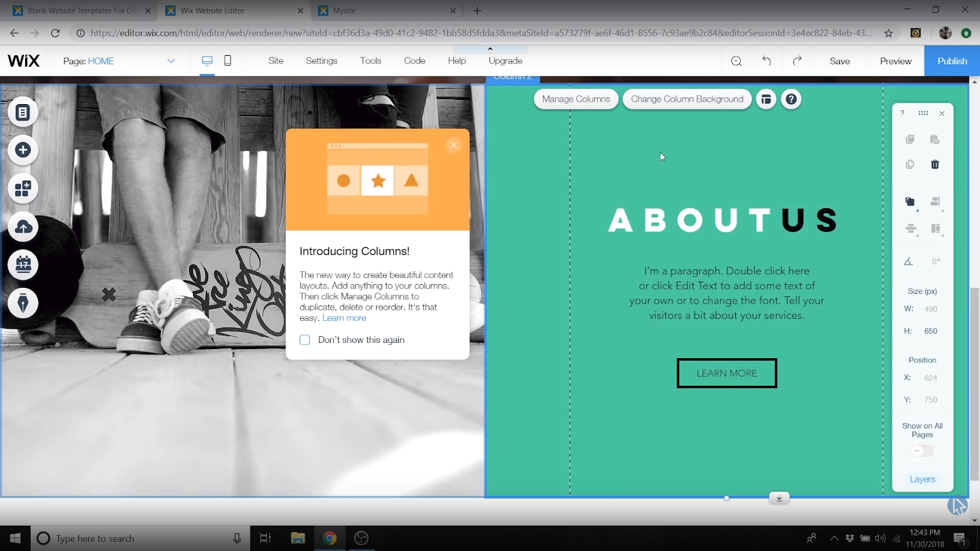
Task: Click the toolbar help question mark
Action: click(902, 113)
